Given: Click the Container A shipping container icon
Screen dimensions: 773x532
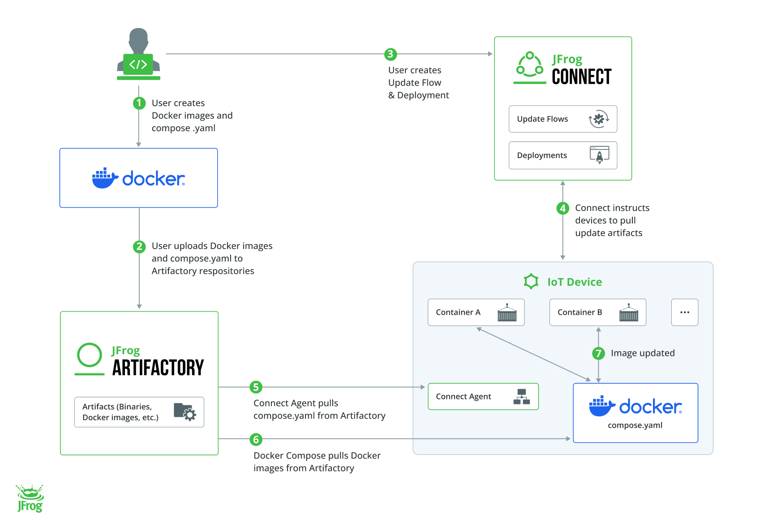Looking at the screenshot, I should pos(507,313).
